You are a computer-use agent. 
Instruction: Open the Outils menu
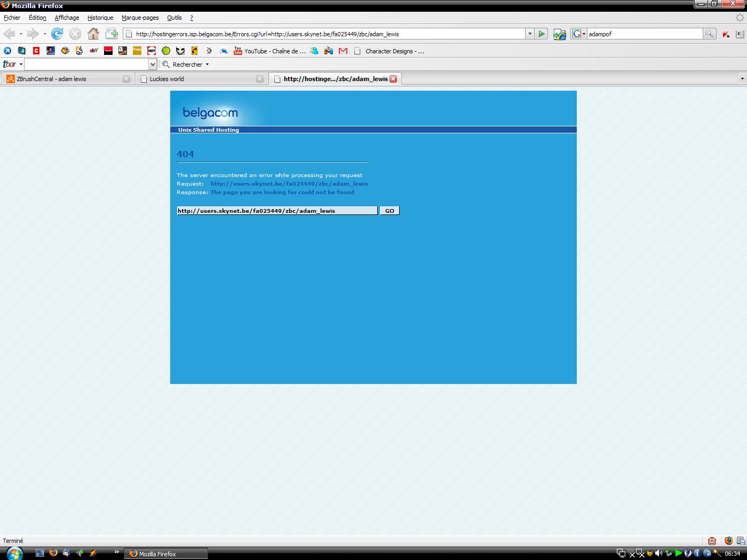[x=174, y=18]
